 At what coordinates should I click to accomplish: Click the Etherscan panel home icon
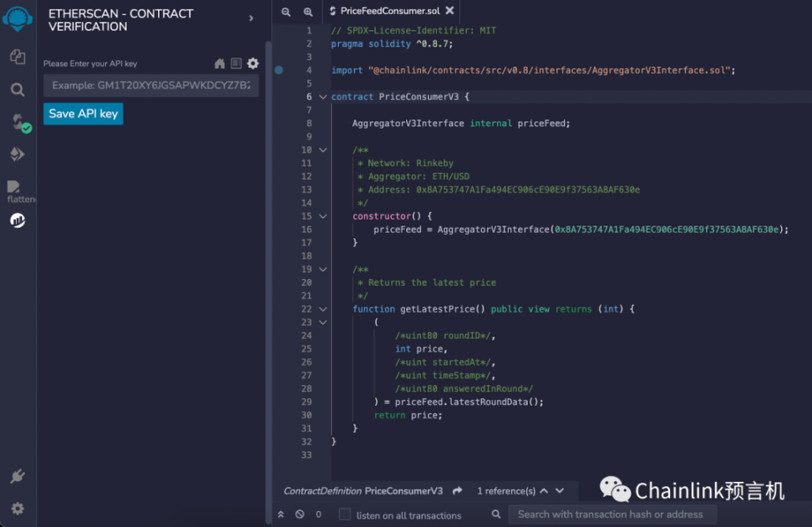(x=220, y=63)
